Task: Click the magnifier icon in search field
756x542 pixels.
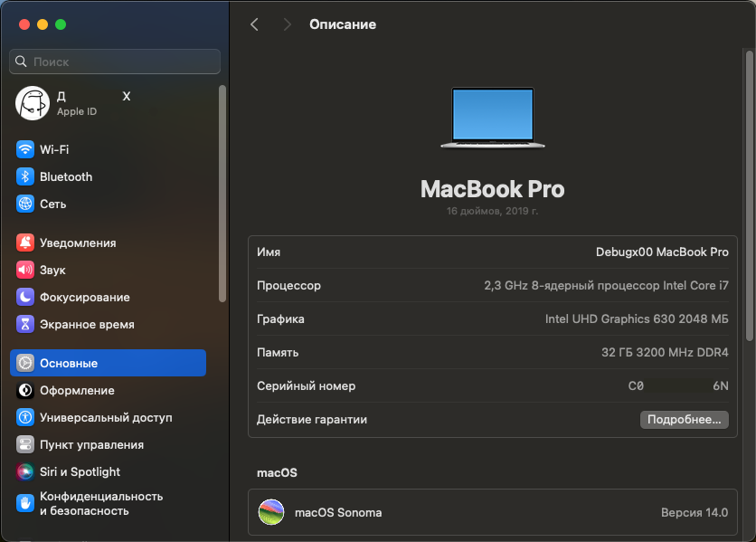Action: pyautogui.click(x=21, y=62)
